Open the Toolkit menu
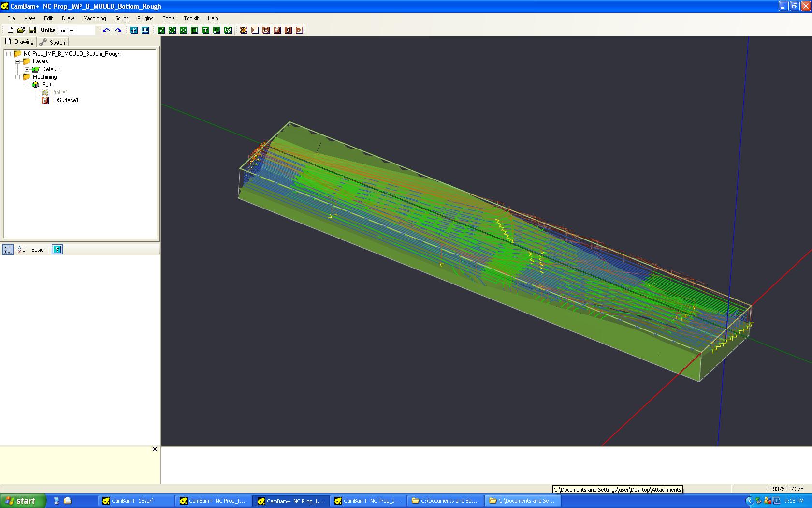812x508 pixels. click(191, 18)
